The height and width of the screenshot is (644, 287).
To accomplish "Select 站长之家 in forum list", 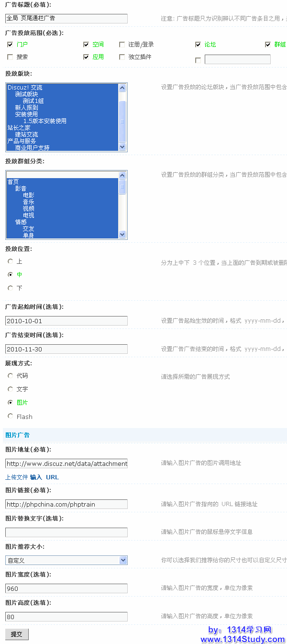I will 19,128.
